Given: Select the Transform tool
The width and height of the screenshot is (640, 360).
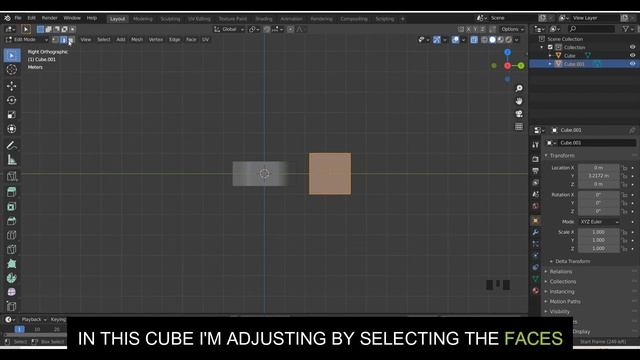Looking at the screenshot, I should click(x=12, y=129).
